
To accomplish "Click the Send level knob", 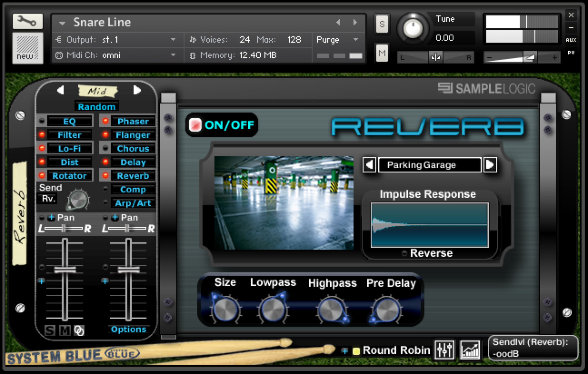I will point(78,199).
